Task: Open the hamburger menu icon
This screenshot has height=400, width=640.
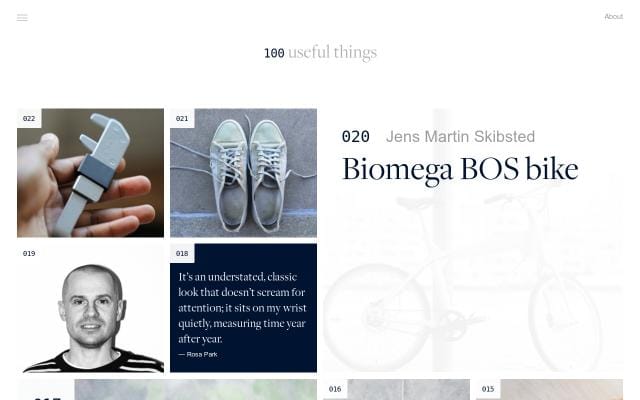Action: (x=22, y=17)
